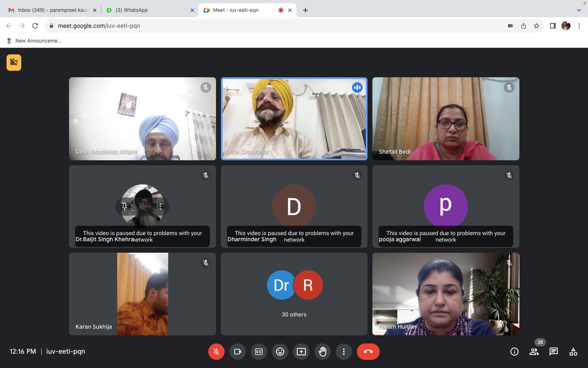Close the WhatsApp tab

(192, 10)
